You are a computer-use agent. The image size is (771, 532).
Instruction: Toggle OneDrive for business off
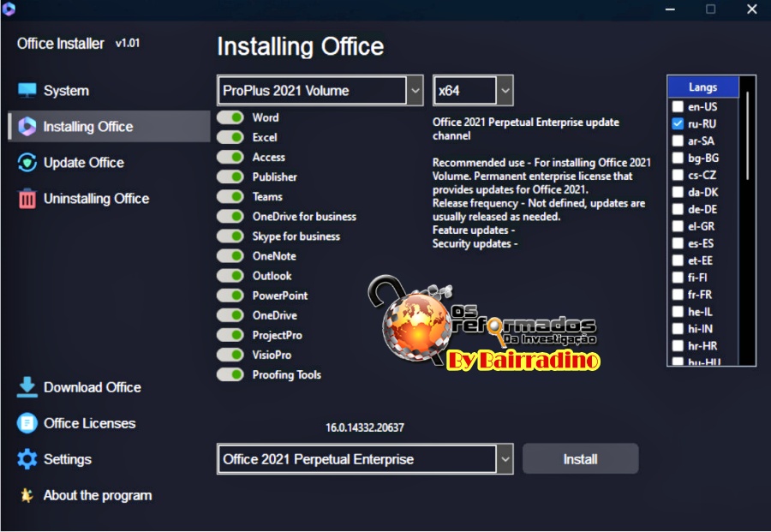(x=230, y=217)
